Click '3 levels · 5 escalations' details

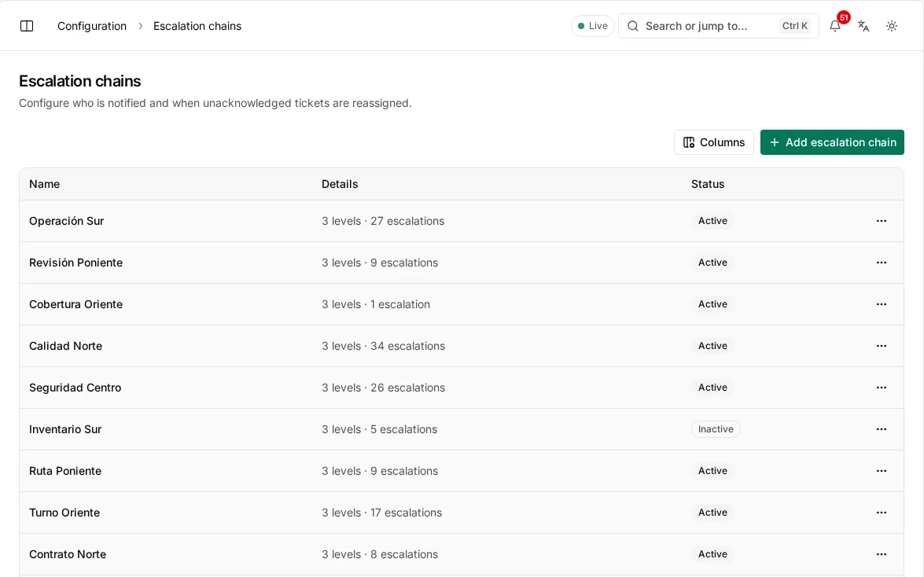pos(380,429)
